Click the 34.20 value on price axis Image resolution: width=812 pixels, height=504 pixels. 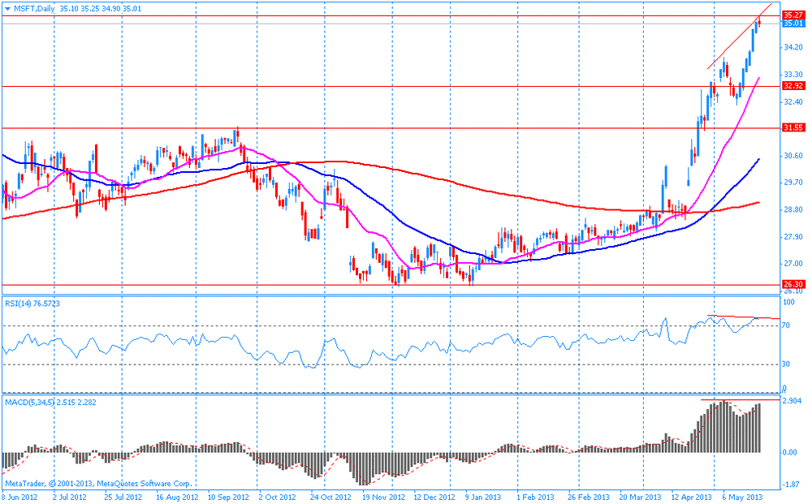coord(793,48)
